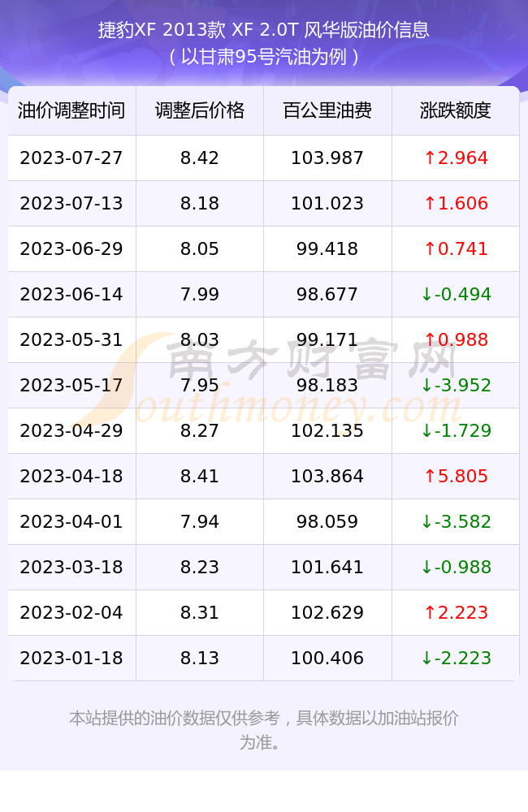528x812 pixels.
Task: Click the green down arrow beside -0.494
Action: [x=426, y=295]
